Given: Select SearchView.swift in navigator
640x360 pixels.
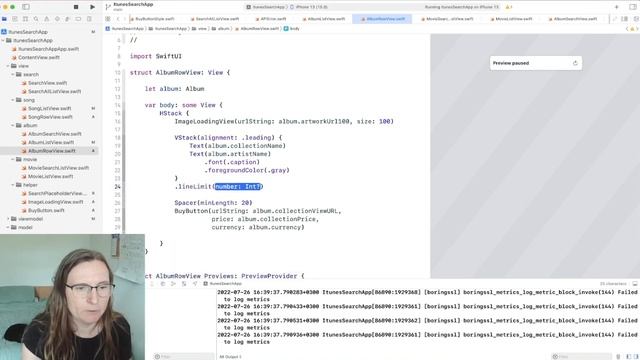Looking at the screenshot, I should pyautogui.click(x=47, y=83).
